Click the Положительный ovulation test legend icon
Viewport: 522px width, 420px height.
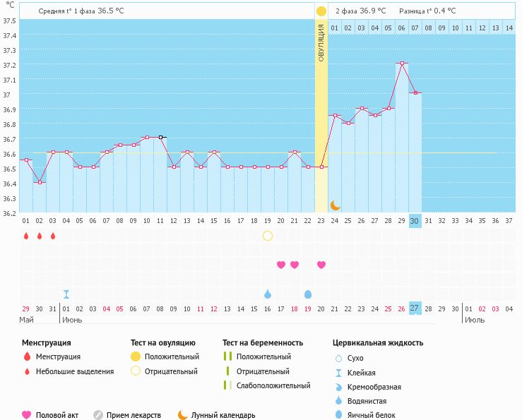136,356
